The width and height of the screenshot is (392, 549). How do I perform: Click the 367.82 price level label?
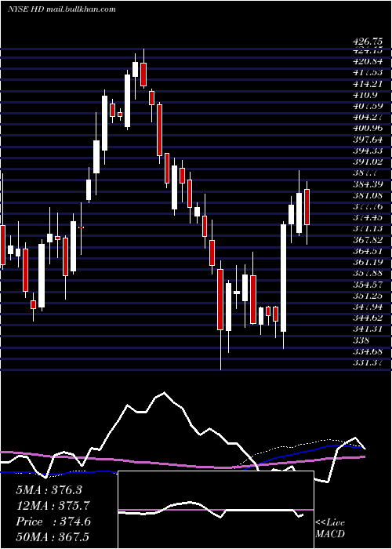[x=368, y=240]
